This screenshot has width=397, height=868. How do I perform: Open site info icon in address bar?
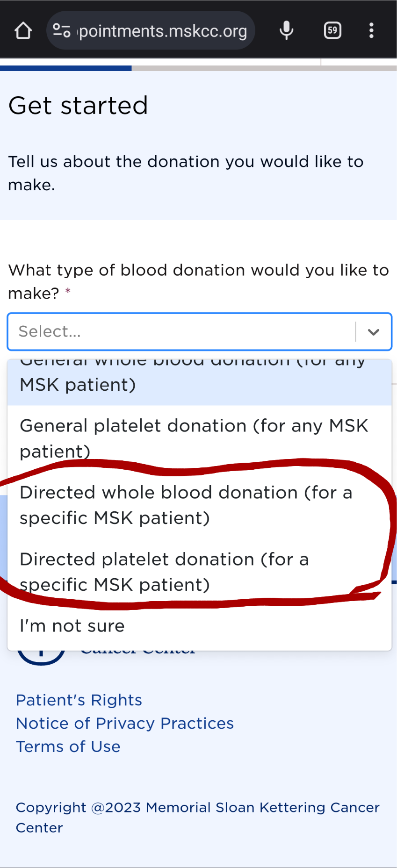[x=61, y=31]
